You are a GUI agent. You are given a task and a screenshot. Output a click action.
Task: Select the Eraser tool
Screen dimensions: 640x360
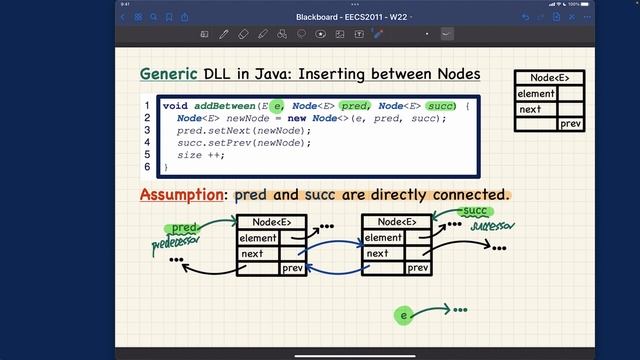(x=243, y=34)
